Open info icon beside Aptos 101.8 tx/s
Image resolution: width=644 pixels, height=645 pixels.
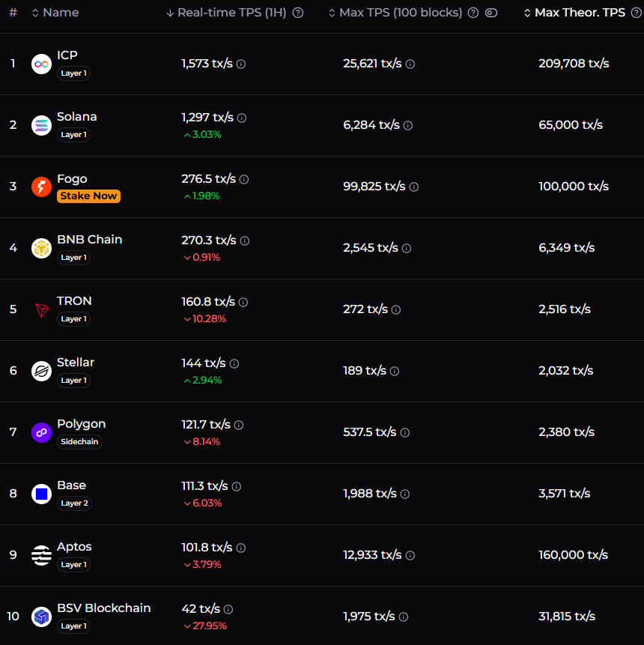click(241, 548)
